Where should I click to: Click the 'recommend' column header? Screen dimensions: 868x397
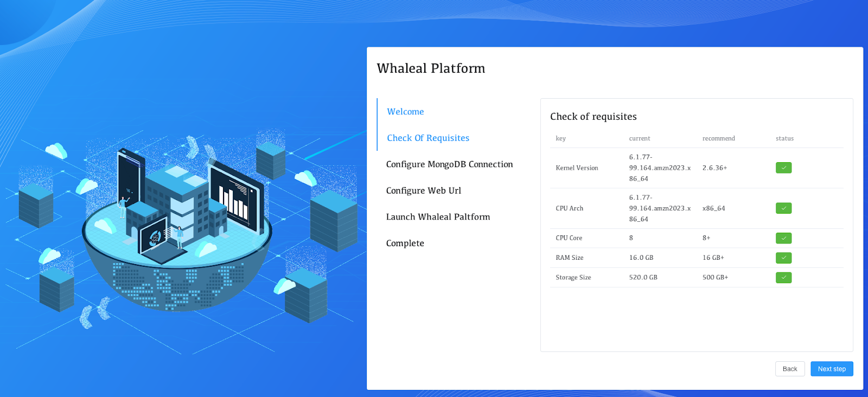pyautogui.click(x=718, y=139)
